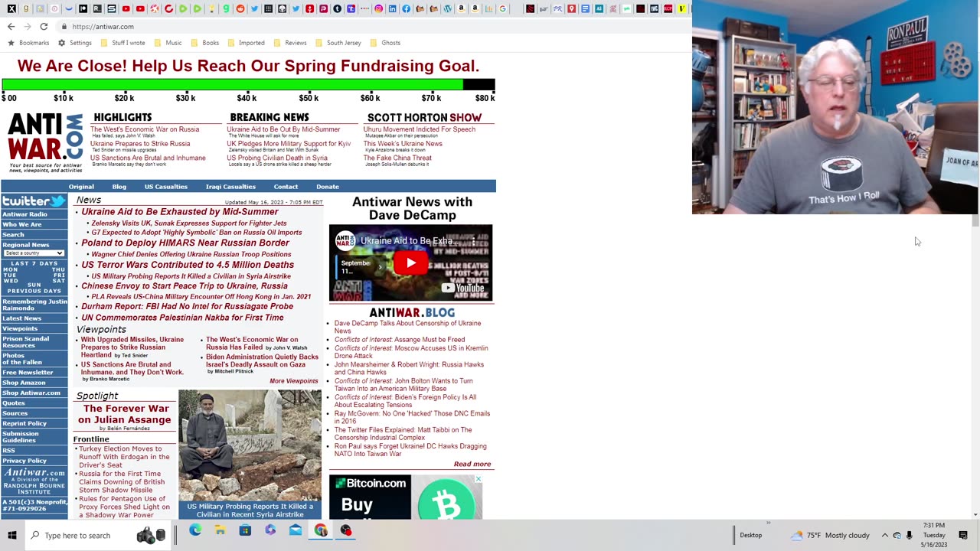Switch to the Instagram browser tab
Screen dimensions: 980x551
(x=378, y=8)
